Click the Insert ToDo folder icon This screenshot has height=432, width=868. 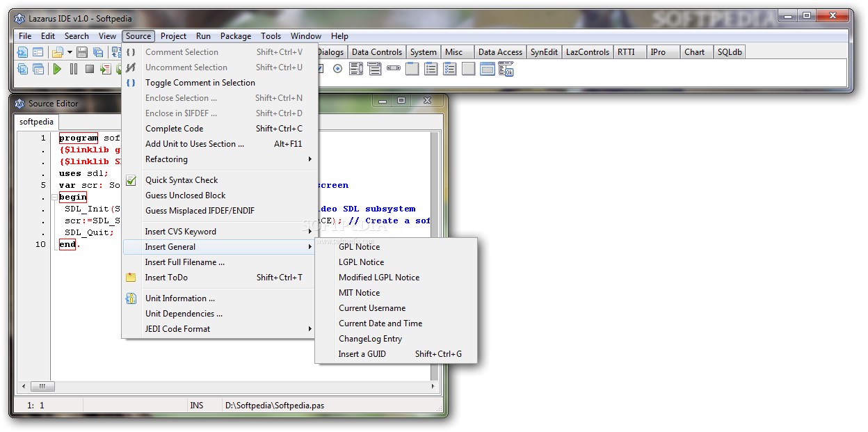tap(131, 278)
